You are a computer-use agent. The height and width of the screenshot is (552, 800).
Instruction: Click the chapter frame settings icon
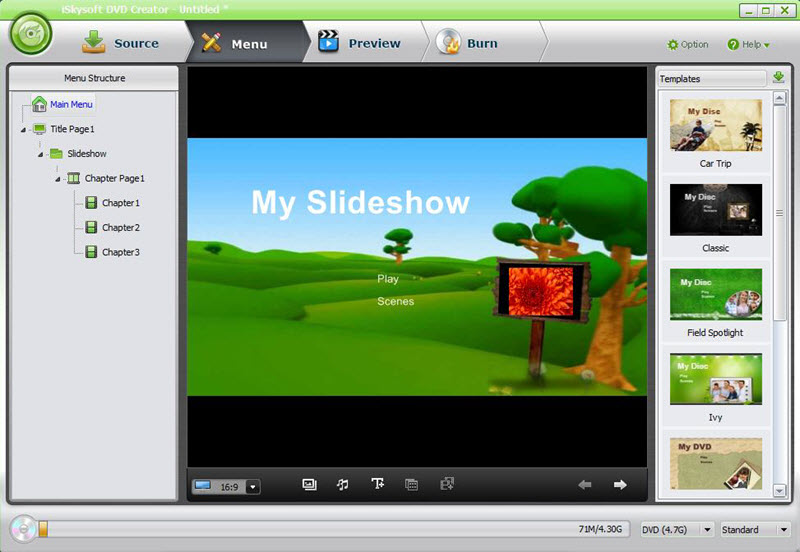click(411, 484)
